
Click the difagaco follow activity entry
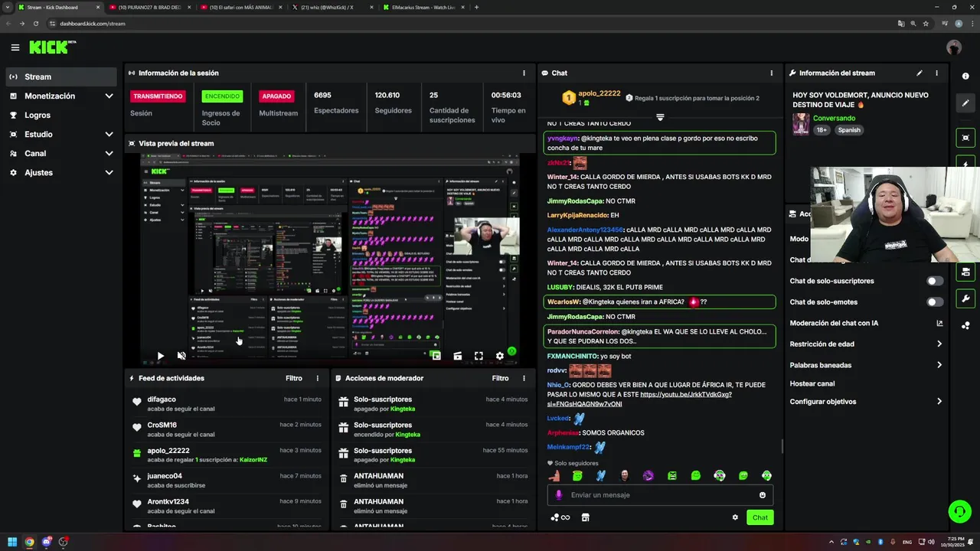tap(226, 403)
